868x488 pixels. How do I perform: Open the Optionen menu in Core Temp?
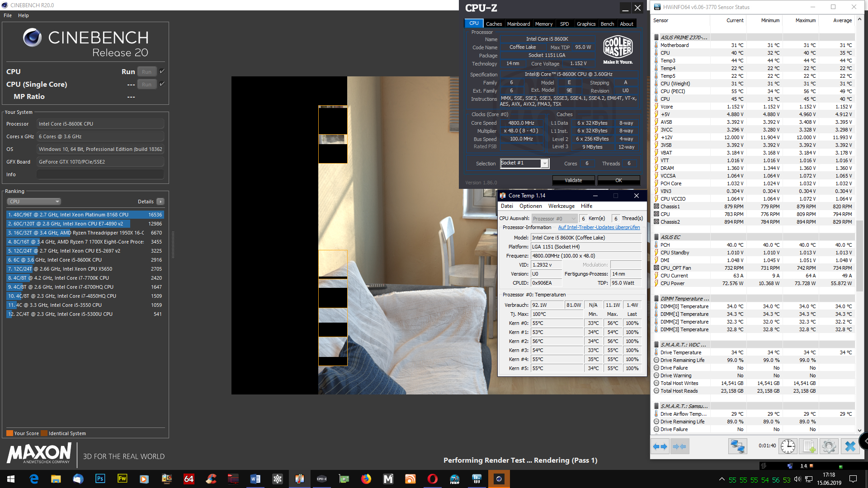pyautogui.click(x=530, y=206)
